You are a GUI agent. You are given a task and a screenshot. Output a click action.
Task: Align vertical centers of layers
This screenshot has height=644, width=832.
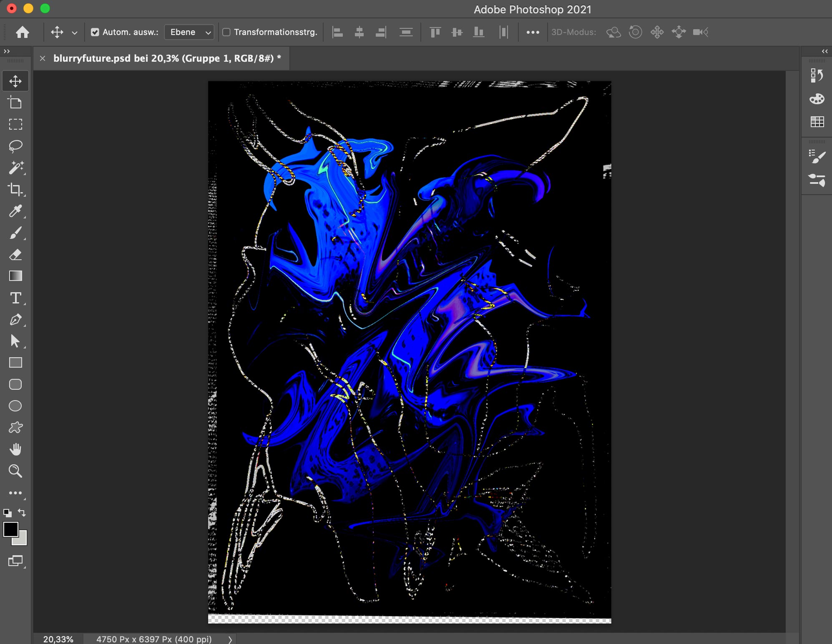click(457, 32)
